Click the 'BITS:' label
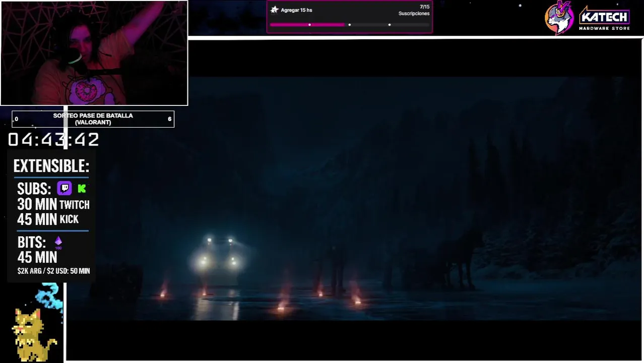The width and height of the screenshot is (644, 363). (32, 242)
